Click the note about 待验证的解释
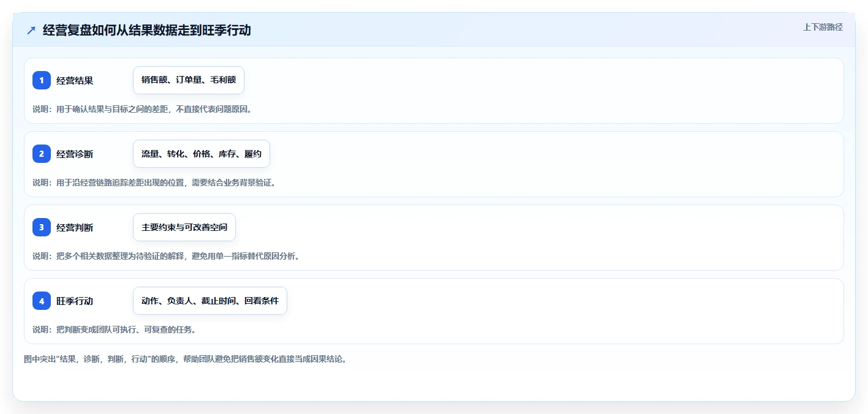868x414 pixels. point(166,256)
